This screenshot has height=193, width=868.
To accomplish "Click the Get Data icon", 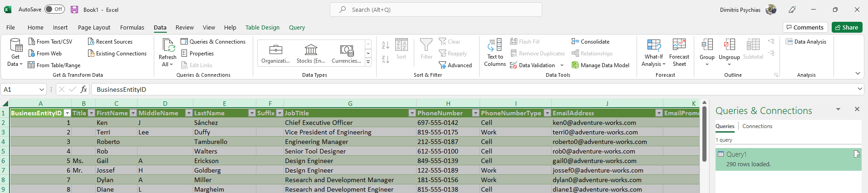I will pos(16,46).
